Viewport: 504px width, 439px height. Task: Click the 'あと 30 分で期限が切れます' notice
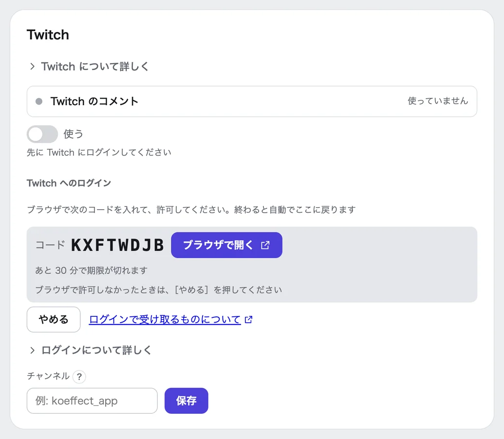91,271
